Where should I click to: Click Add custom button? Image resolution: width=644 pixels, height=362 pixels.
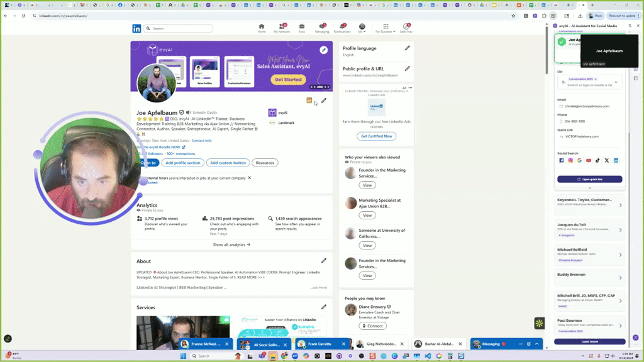[x=228, y=163]
